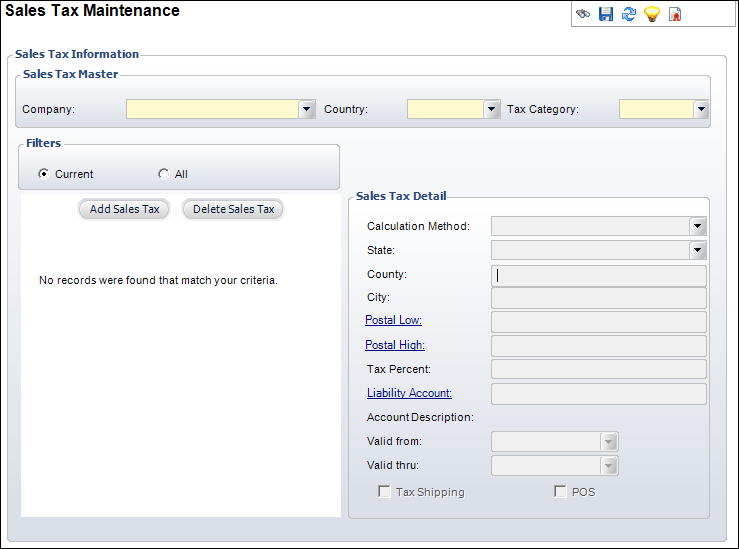Check the POS checkbox
This screenshot has height=549, width=739.
[x=560, y=492]
